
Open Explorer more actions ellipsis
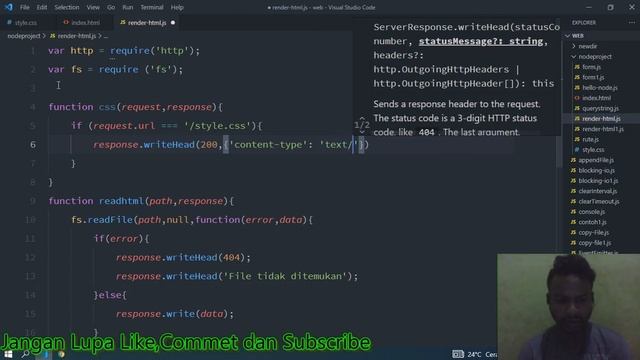click(632, 23)
